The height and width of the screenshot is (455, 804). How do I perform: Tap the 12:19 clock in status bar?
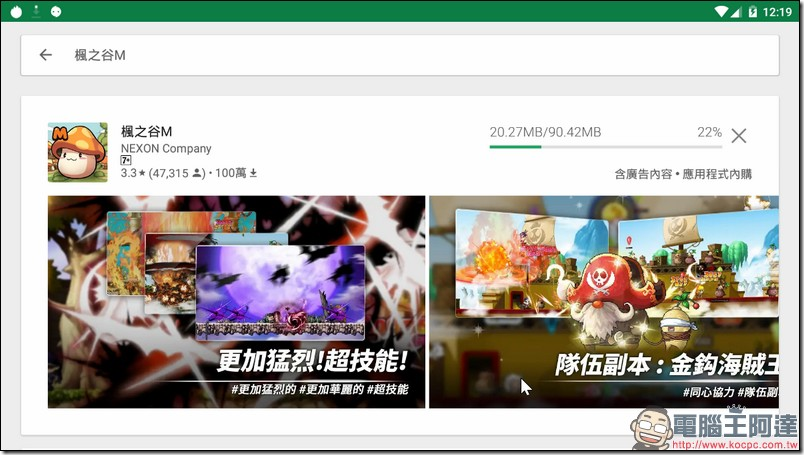click(777, 11)
